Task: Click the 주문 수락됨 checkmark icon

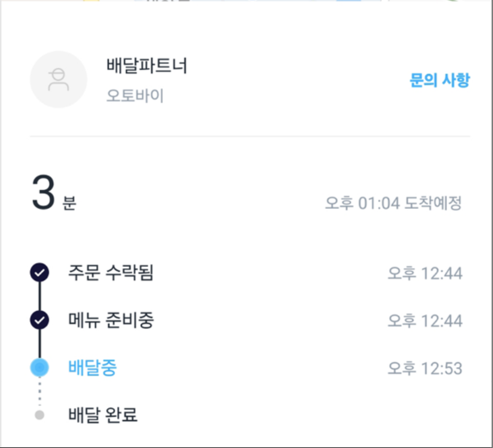Action: [x=39, y=273]
